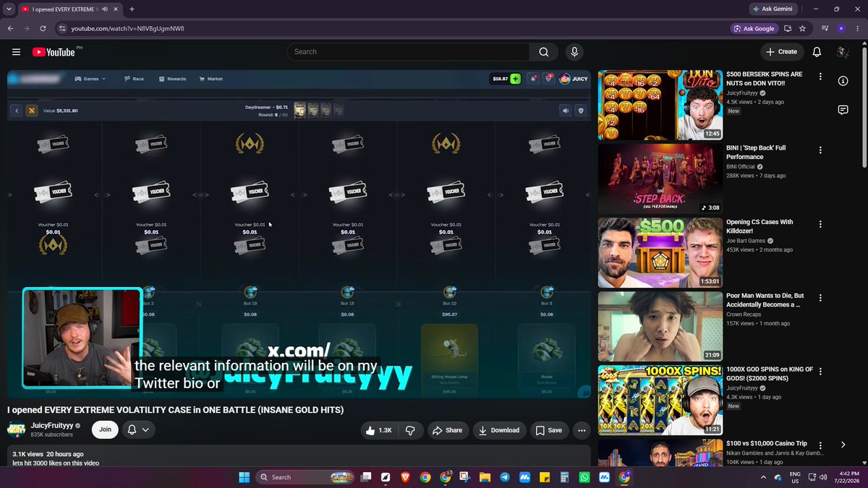Click the Join channel membership button

tap(105, 429)
